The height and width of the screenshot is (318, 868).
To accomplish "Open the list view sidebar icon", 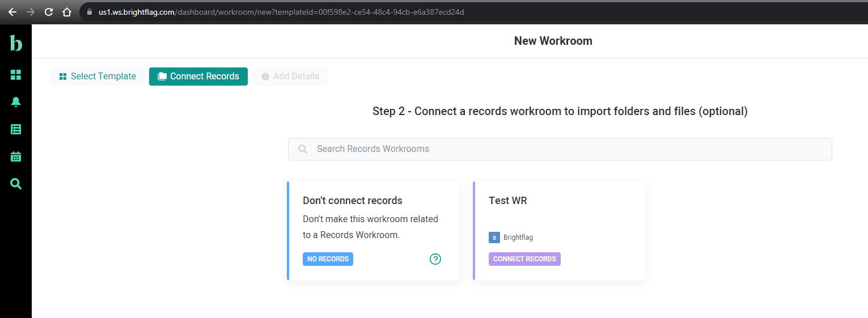I will (16, 129).
